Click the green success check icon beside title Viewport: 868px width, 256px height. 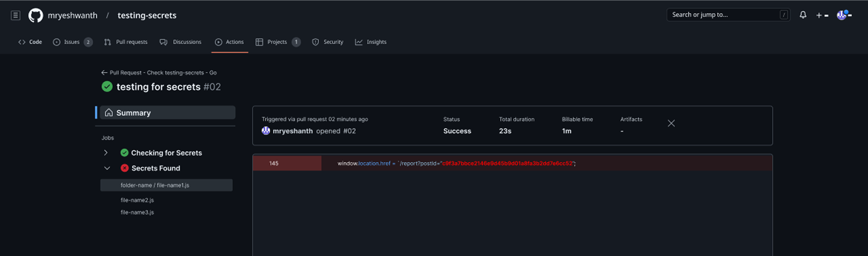pos(107,86)
